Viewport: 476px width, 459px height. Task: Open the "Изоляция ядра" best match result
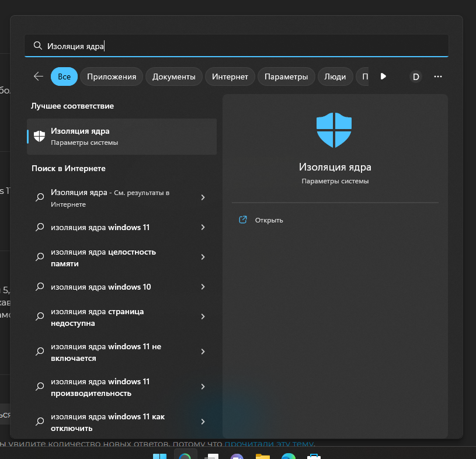coord(121,137)
